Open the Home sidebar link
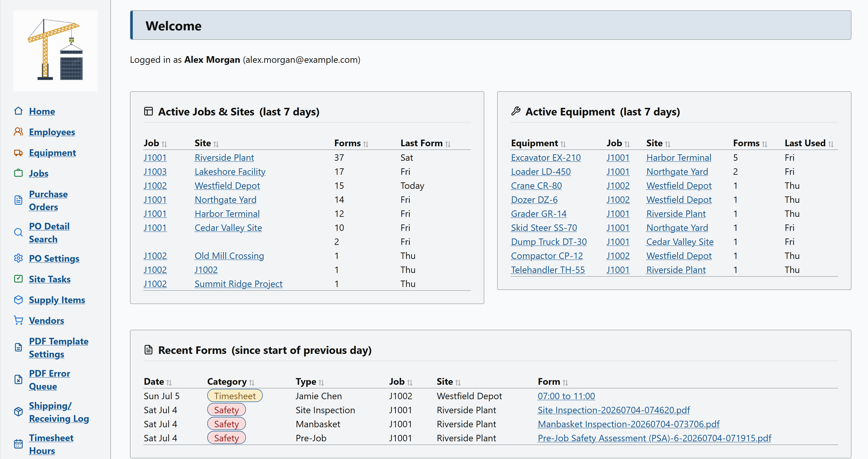The height and width of the screenshot is (459, 868). 42,112
